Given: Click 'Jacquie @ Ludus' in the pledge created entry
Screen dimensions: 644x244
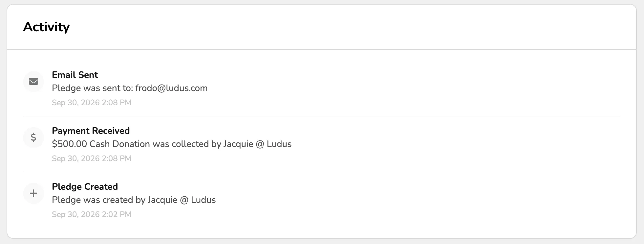Looking at the screenshot, I should 182,200.
